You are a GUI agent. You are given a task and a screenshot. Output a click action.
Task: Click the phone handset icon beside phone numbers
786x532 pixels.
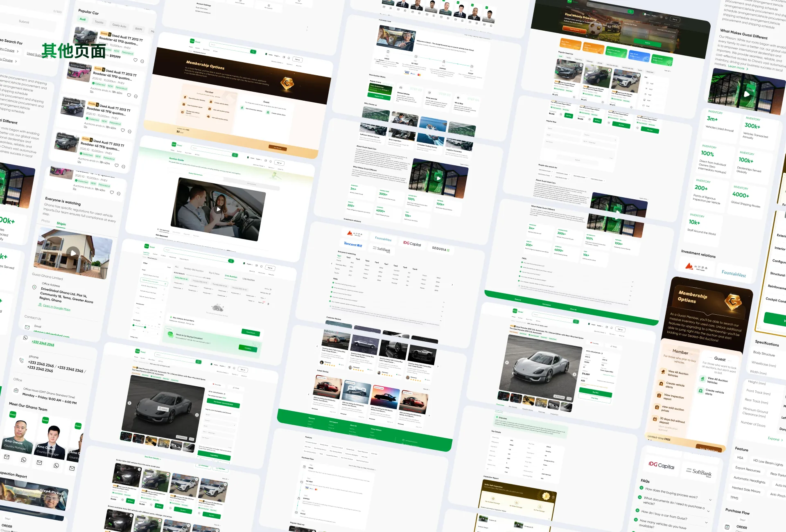(x=21, y=361)
